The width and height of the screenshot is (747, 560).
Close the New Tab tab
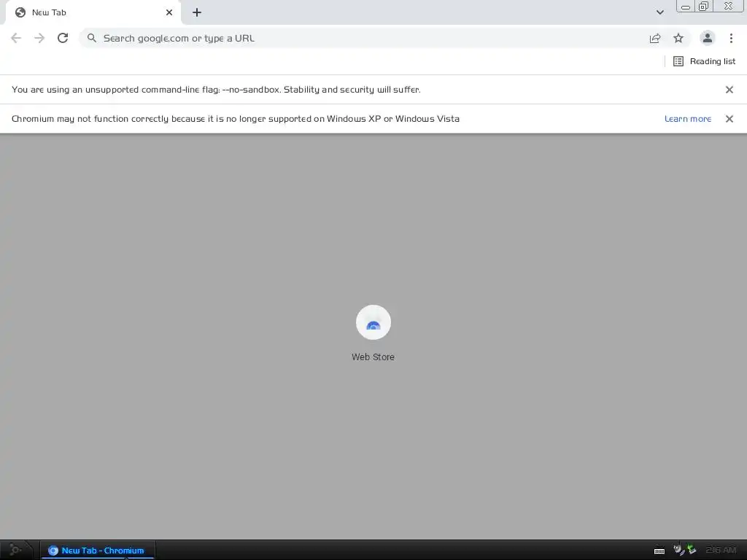169,12
